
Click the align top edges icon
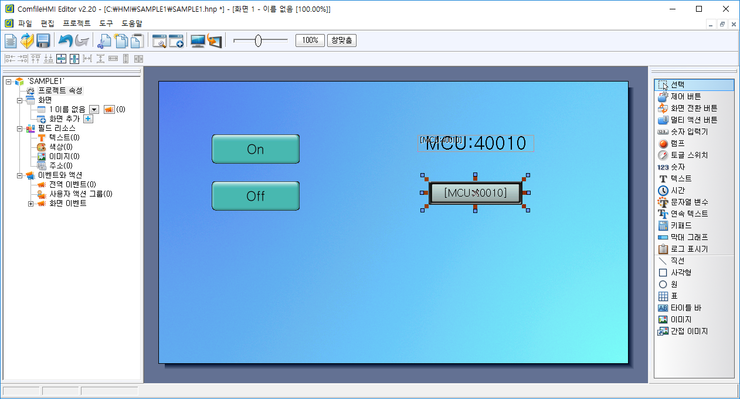coord(35,59)
